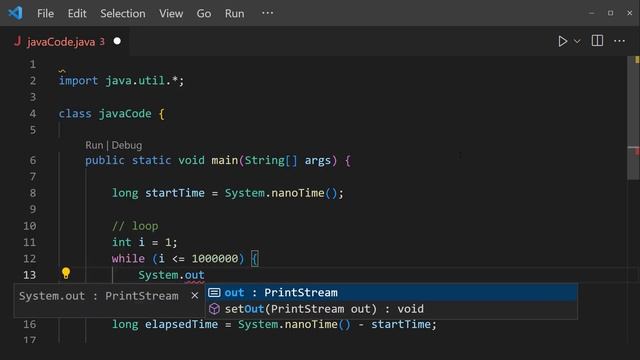Click the 'System.out' code on line 13
The height and width of the screenshot is (360, 640).
171,275
